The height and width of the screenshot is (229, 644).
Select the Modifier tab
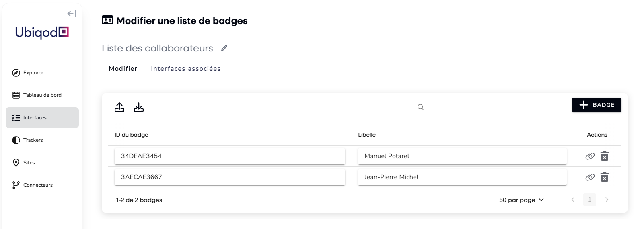[x=123, y=69]
